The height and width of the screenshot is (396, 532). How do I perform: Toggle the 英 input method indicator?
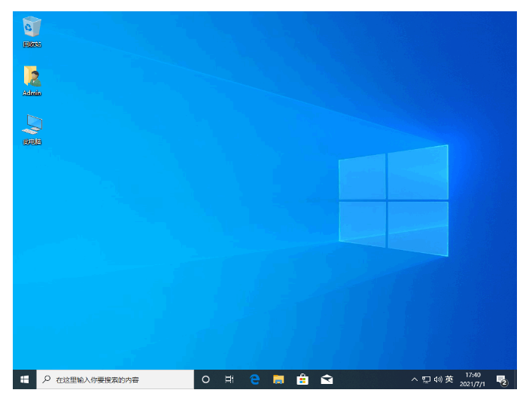click(449, 379)
